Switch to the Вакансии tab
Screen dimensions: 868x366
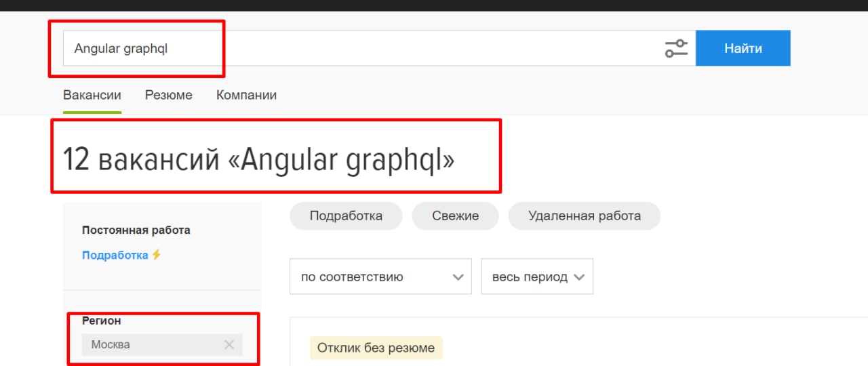[92, 95]
